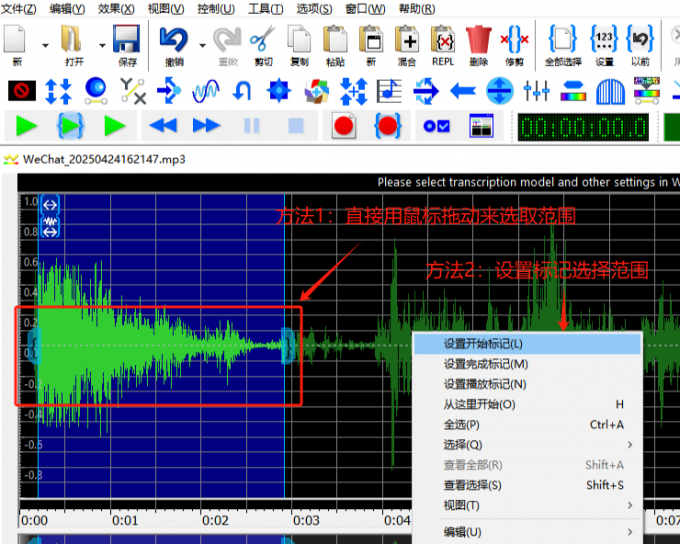Click the Undo (撤销) arrow icon
The width and height of the screenshot is (680, 544).
pos(174,41)
